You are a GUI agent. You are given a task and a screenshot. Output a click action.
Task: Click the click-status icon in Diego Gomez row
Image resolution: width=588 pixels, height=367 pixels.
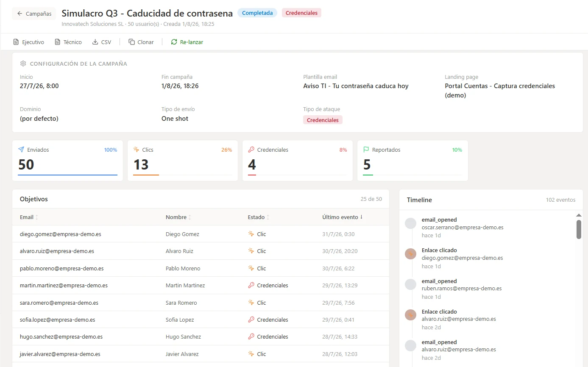251,234
